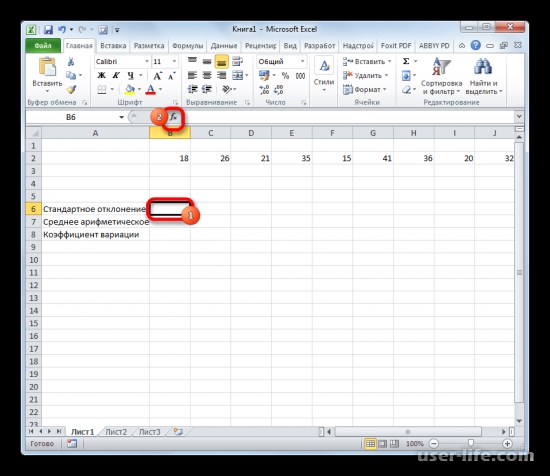Open the font color A red swatch

point(151,89)
